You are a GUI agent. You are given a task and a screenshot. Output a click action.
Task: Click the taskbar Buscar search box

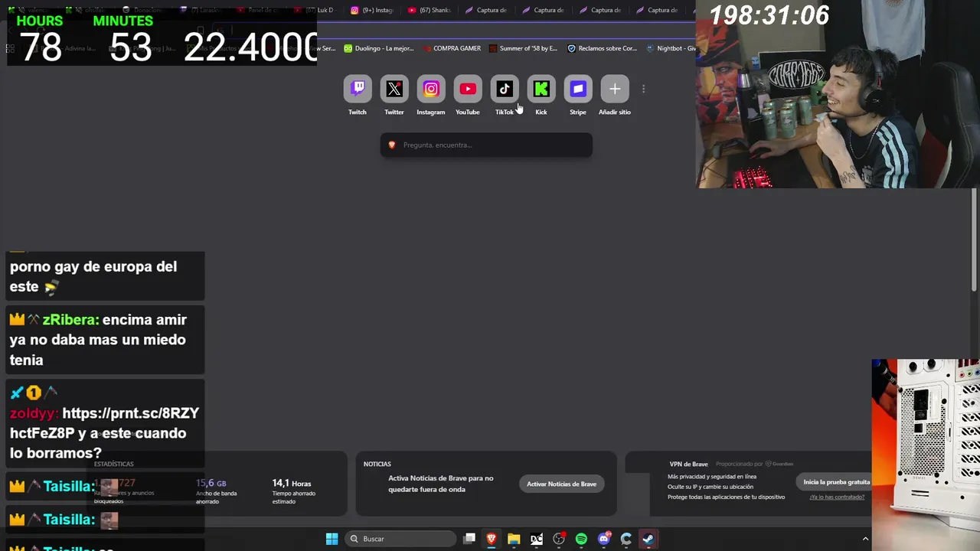click(401, 539)
